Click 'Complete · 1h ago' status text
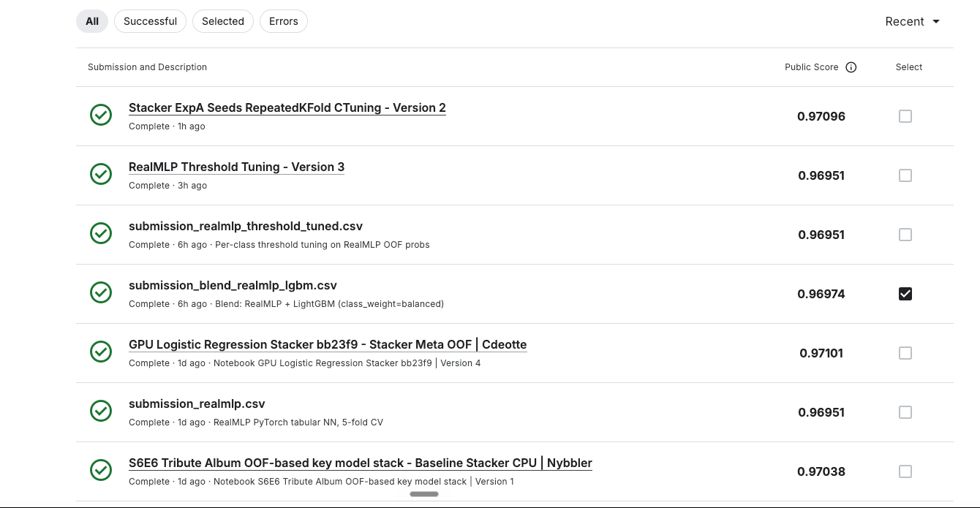Screen dimensions: 980x508 [167, 126]
